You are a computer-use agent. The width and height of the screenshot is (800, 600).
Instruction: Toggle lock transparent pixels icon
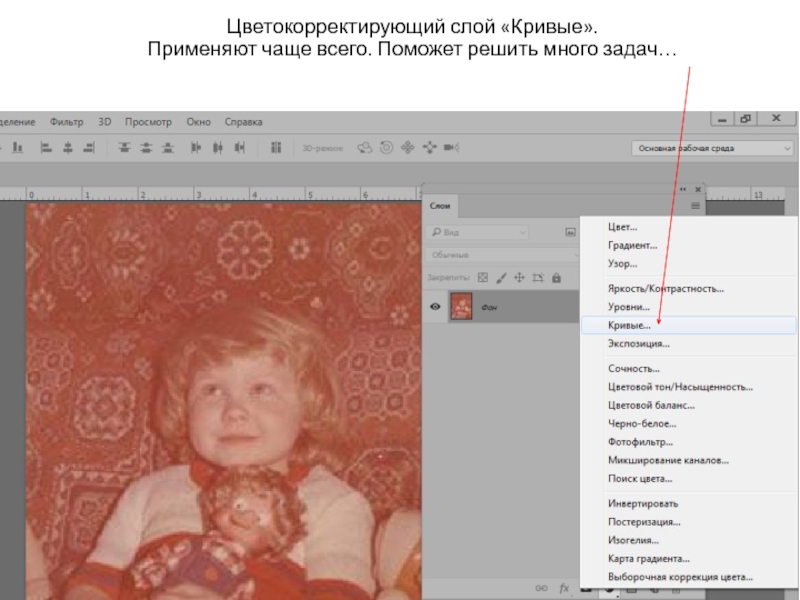tap(482, 278)
